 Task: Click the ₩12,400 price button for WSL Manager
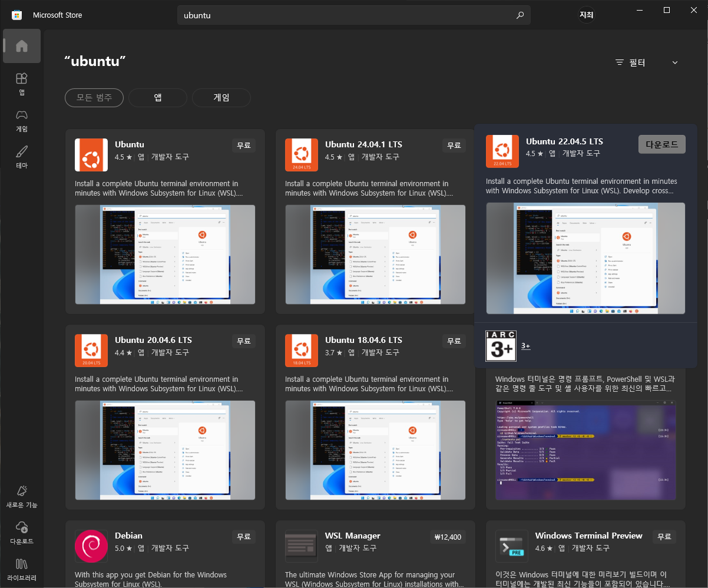(448, 536)
